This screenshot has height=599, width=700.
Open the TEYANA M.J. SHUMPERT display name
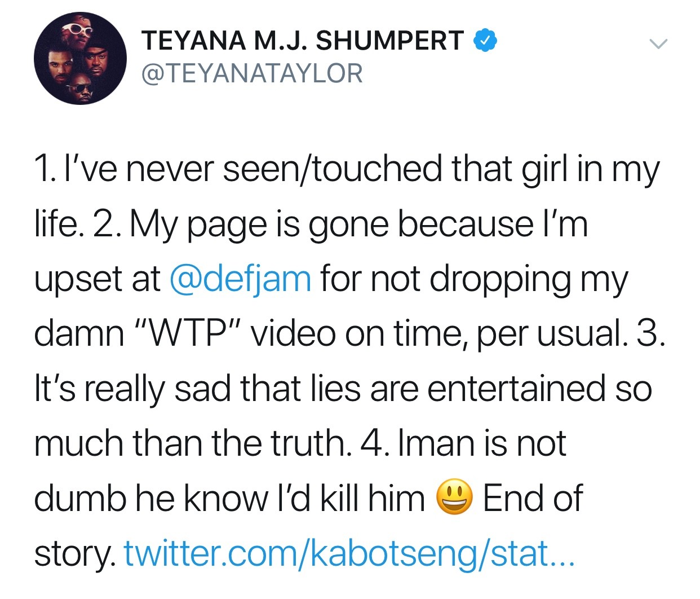303,41
